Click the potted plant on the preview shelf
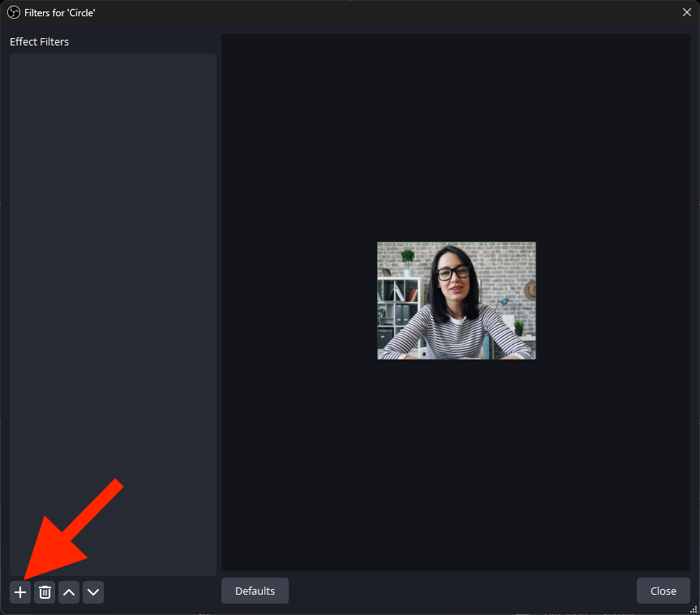Screen dimensions: 700x615 coord(407,258)
